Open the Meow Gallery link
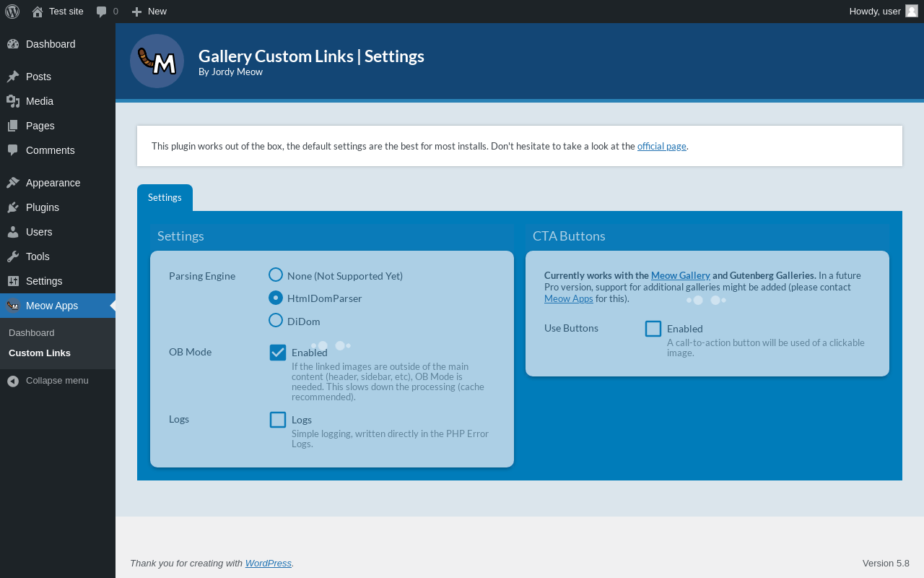Viewport: 924px width, 578px height. 680,275
